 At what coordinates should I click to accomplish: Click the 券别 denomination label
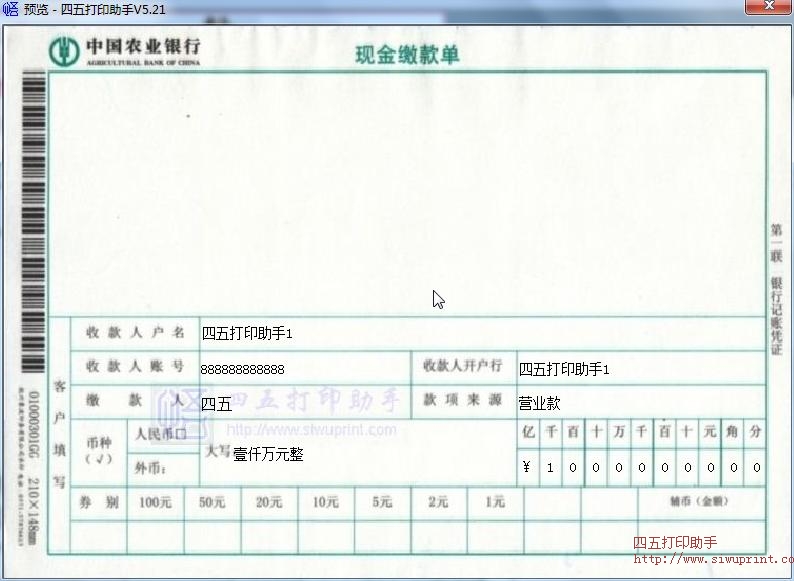pyautogui.click(x=99, y=502)
